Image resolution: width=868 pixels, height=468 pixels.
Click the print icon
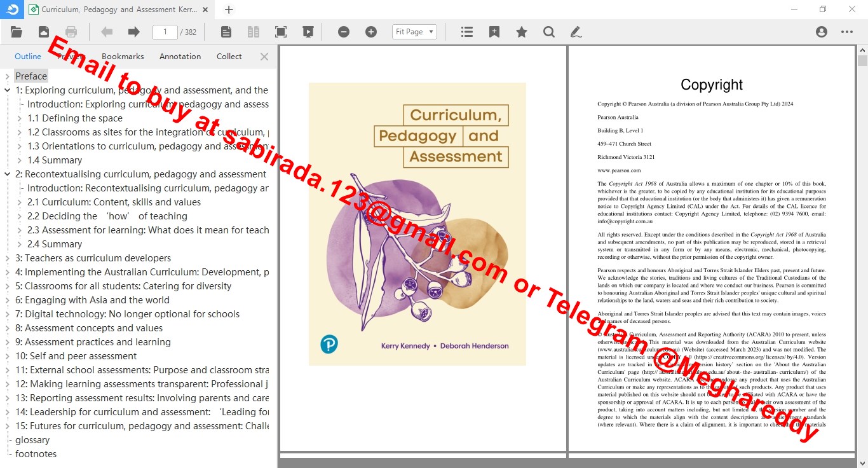coord(71,32)
